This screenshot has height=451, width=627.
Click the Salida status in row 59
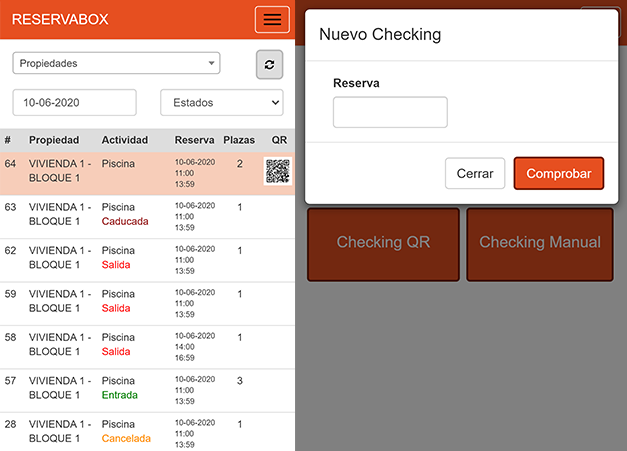tap(116, 308)
